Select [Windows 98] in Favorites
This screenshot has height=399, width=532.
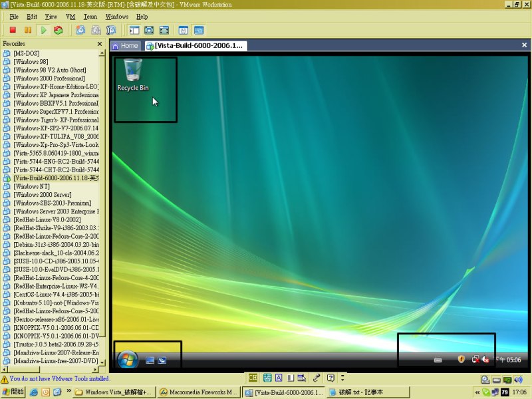click(x=31, y=62)
